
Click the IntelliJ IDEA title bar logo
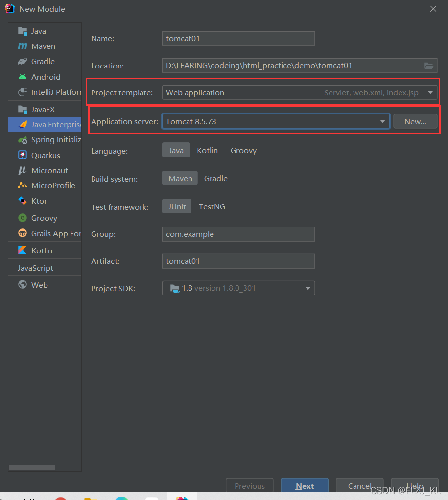[10, 9]
